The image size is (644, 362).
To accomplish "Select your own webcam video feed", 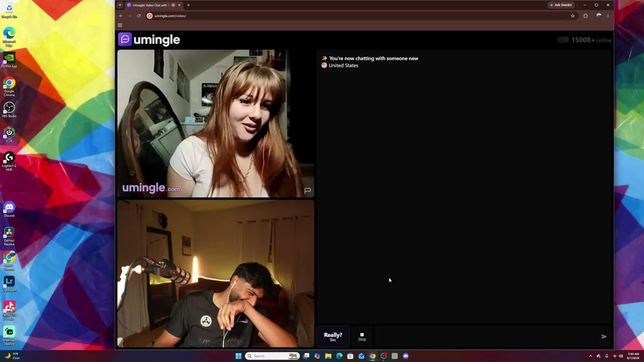I will click(x=216, y=274).
